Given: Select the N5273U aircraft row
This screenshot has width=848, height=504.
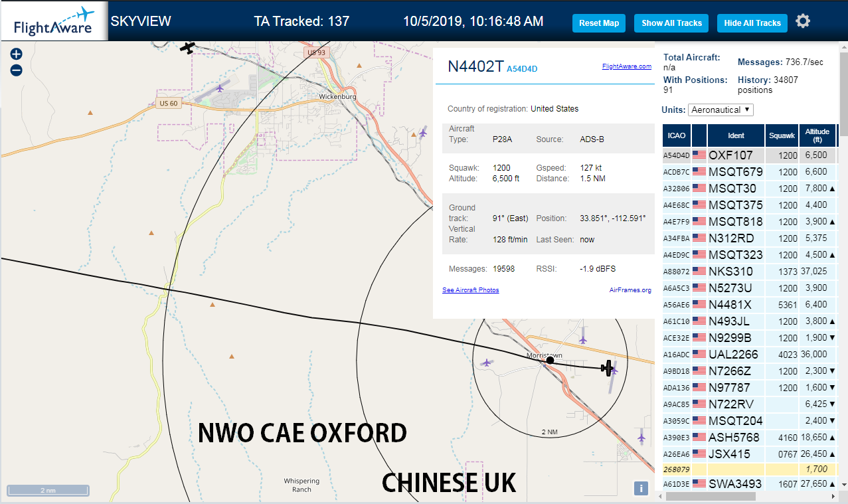Looking at the screenshot, I should (x=749, y=288).
